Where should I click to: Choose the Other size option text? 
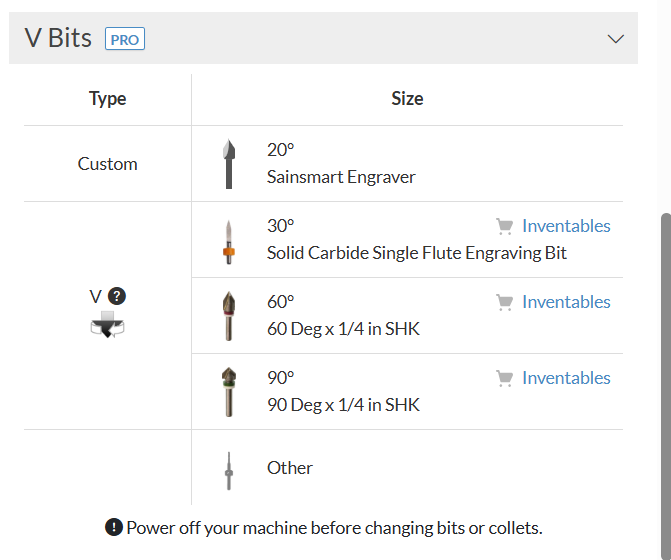(x=290, y=468)
